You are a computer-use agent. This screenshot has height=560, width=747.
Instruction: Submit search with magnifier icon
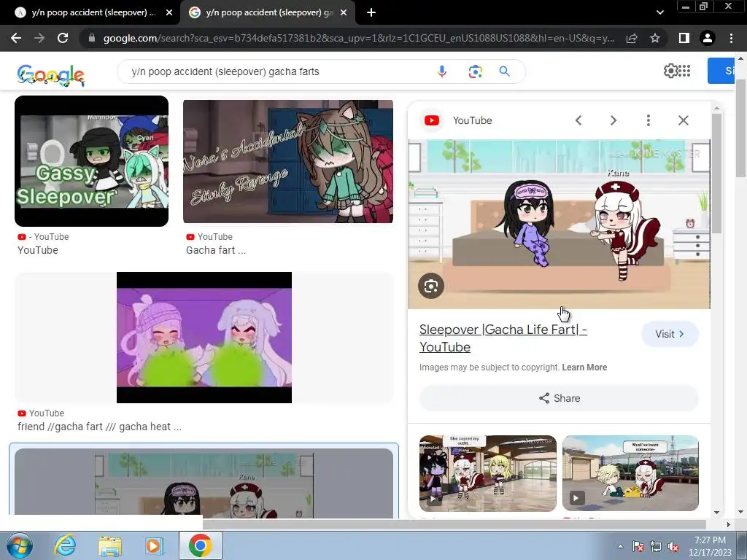click(x=505, y=71)
